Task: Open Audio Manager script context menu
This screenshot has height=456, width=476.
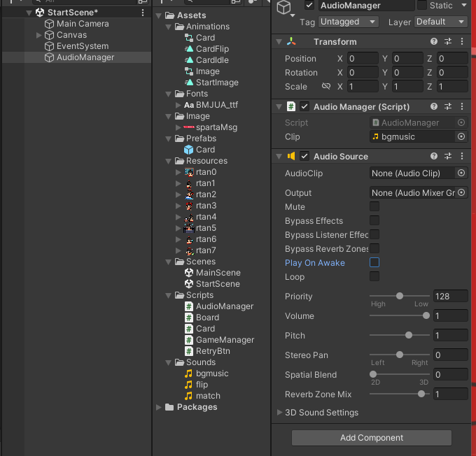Action: coord(462,106)
